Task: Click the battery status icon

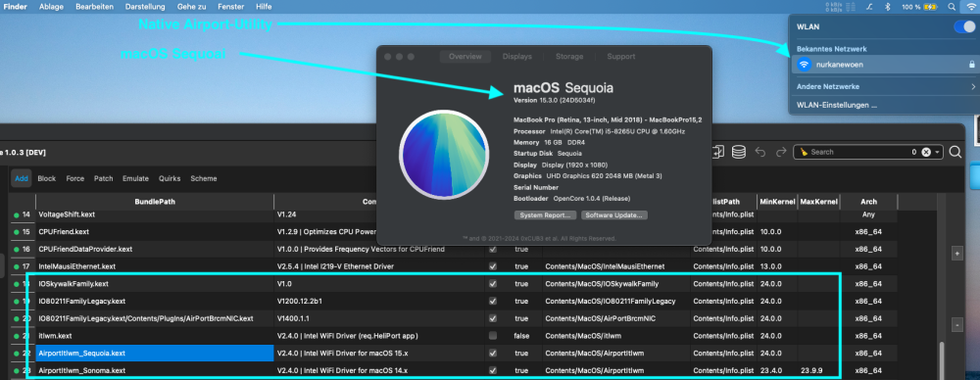Action: 931,7
